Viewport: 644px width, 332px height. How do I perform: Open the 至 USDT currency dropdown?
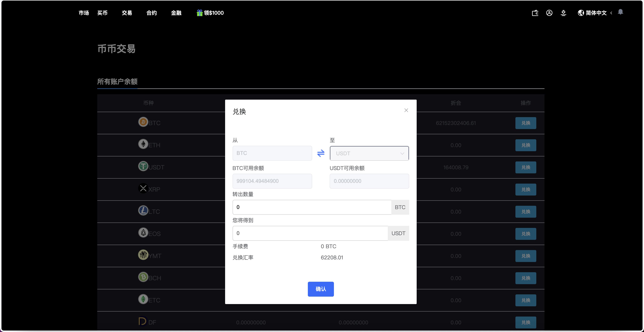tap(369, 153)
